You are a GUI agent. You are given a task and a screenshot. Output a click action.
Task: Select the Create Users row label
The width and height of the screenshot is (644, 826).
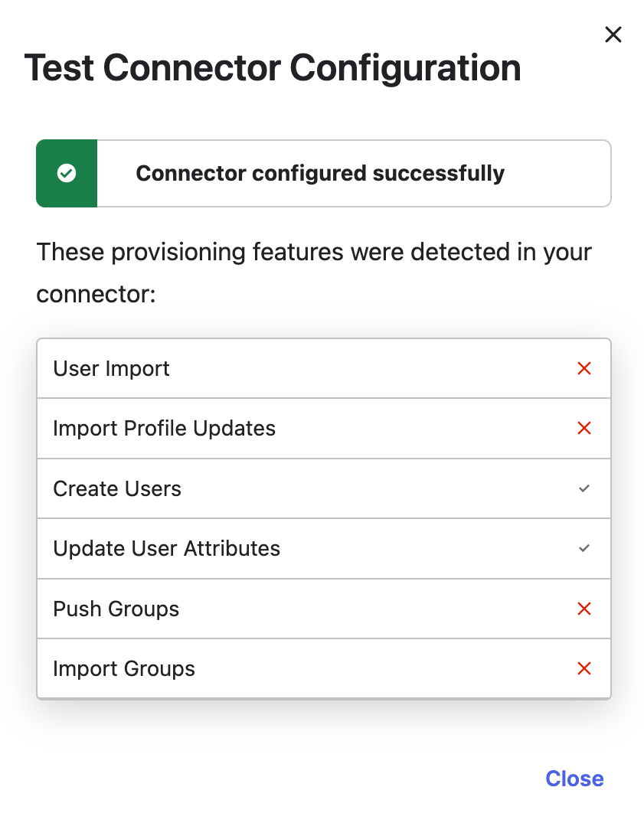(117, 489)
